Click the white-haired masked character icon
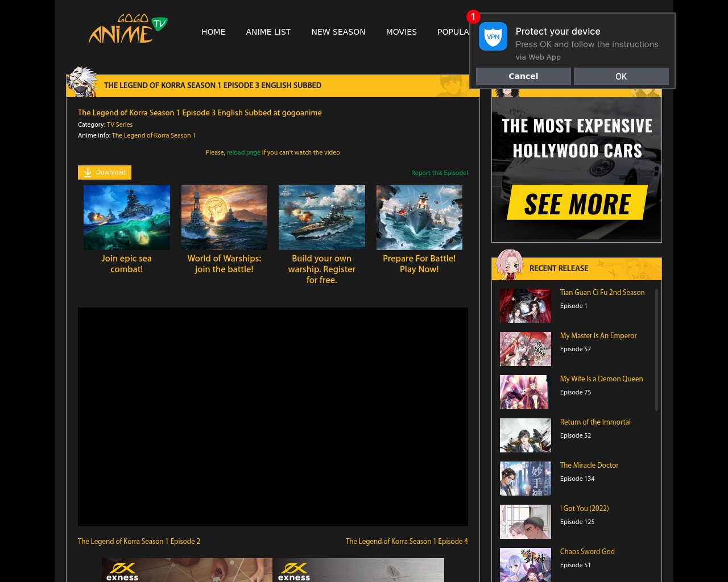The height and width of the screenshot is (582, 728). click(82, 82)
